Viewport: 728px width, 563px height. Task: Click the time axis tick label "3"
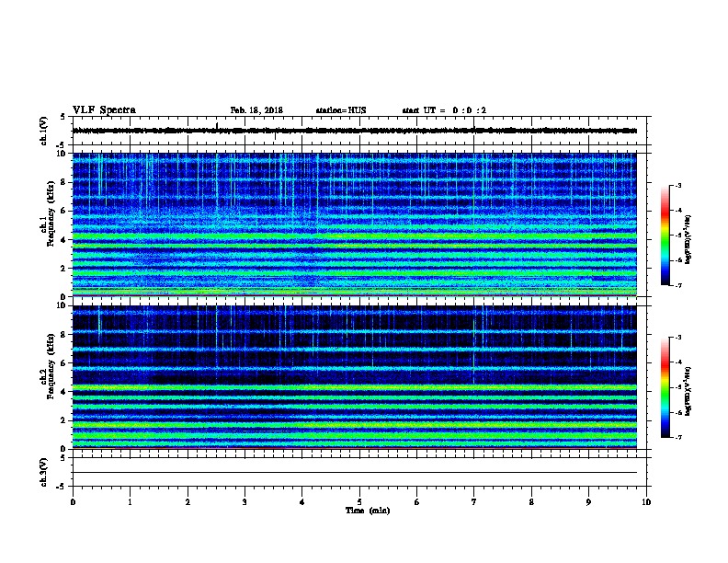[x=245, y=502]
